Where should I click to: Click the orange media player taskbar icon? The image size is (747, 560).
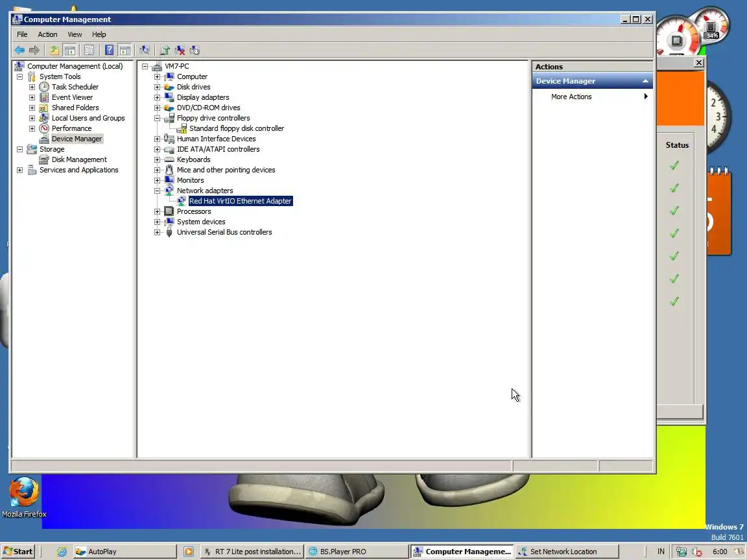[x=189, y=552]
